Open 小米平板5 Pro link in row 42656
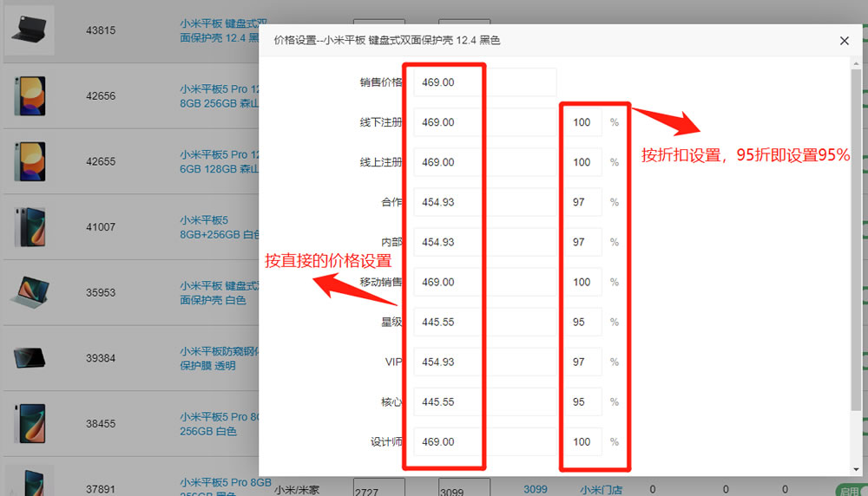868x496 pixels. pyautogui.click(x=220, y=96)
